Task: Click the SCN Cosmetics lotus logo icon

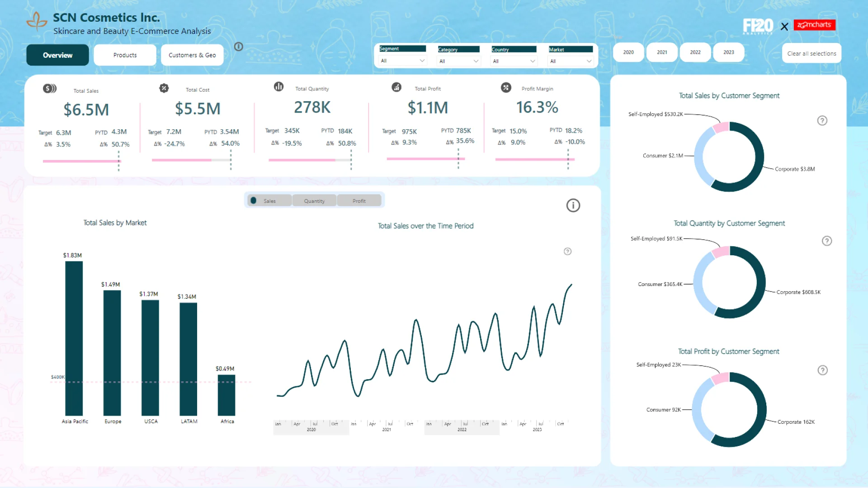Action: pyautogui.click(x=37, y=21)
